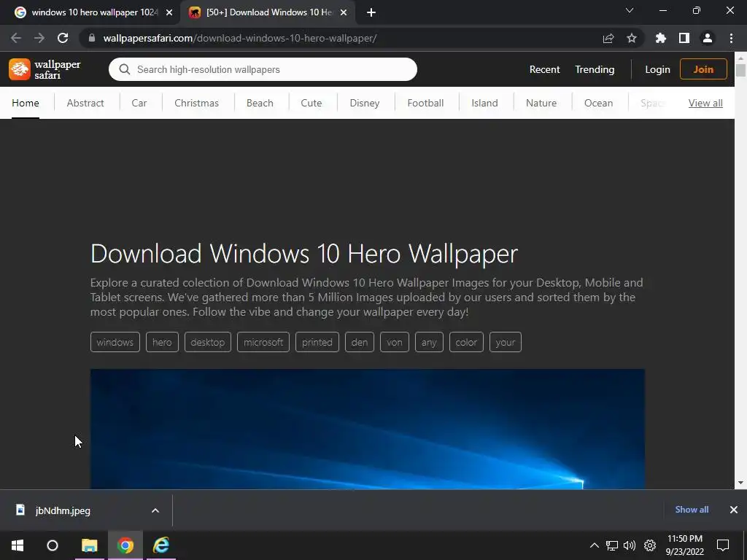Screen dimensions: 747x560
Task: Open the Ocean category
Action: click(x=598, y=103)
